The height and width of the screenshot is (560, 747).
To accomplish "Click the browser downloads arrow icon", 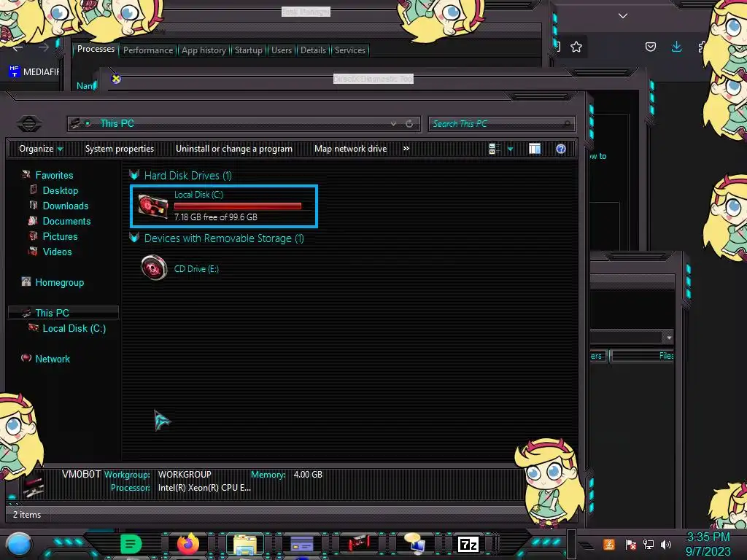I will tap(676, 46).
